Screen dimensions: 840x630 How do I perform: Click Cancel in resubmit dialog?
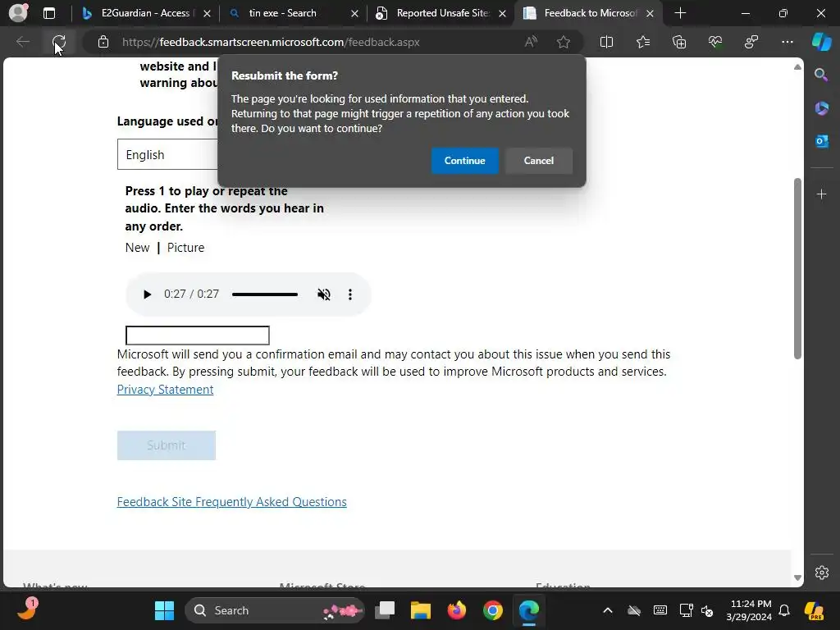coord(538,161)
